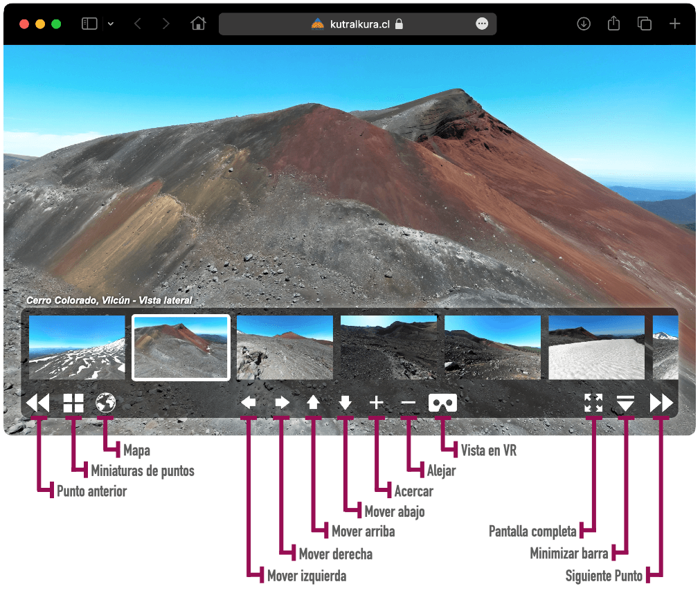Open sidebar tab group dropdown chevron
Image resolution: width=700 pixels, height=593 pixels.
click(111, 24)
